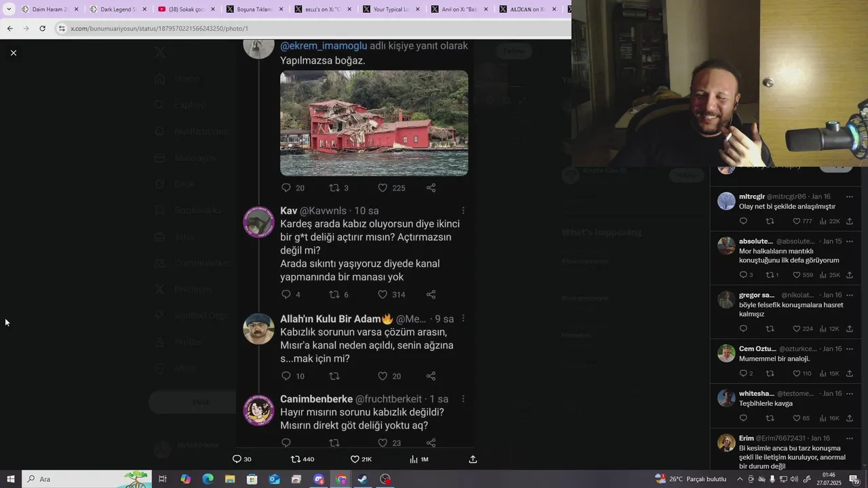Open the notification center showing 19

click(x=854, y=479)
